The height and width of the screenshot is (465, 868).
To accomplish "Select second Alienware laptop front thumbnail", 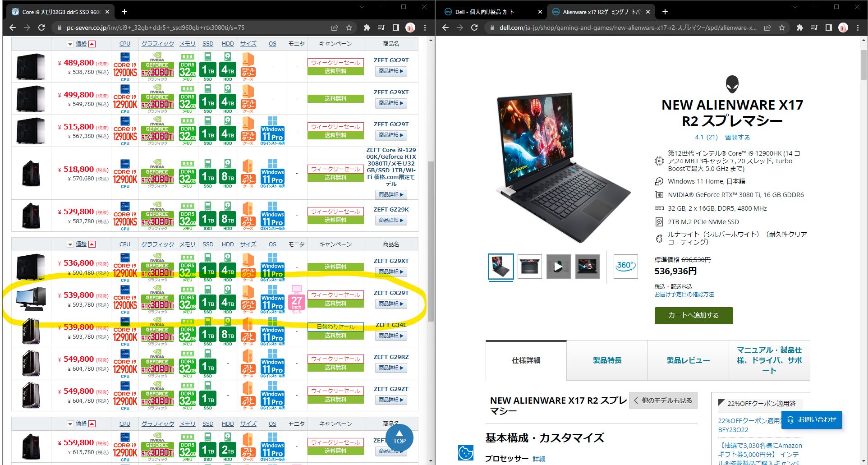I will pyautogui.click(x=530, y=266).
